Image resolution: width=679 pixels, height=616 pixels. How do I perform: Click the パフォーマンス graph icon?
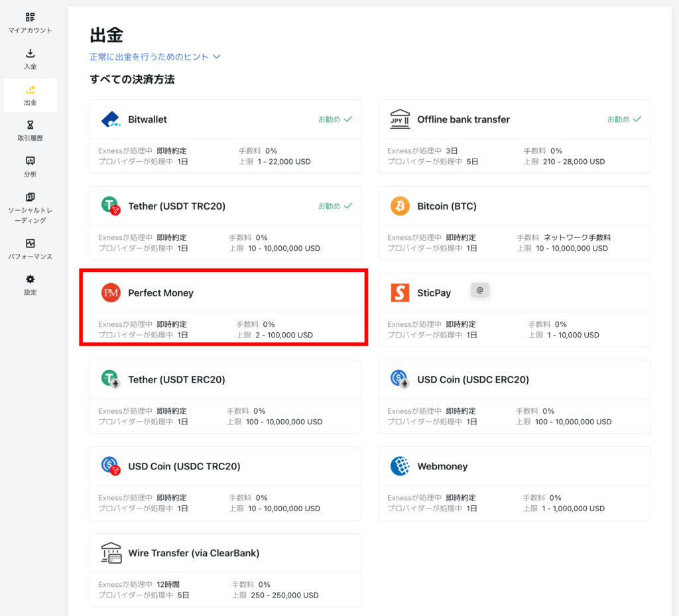coord(30,243)
